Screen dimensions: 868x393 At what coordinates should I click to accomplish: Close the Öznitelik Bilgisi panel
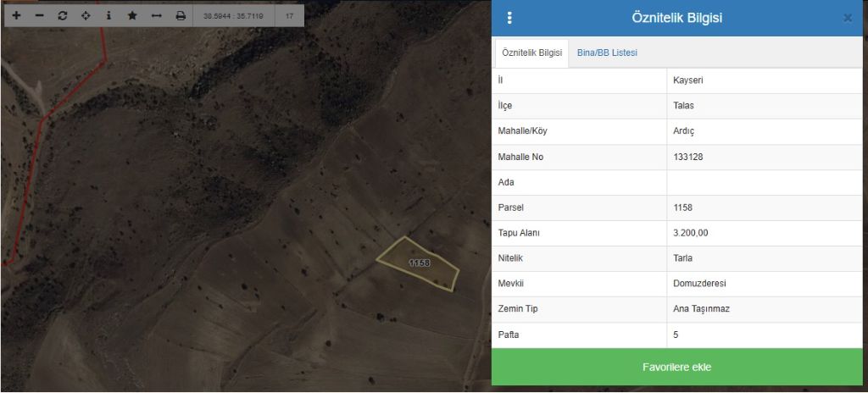coord(848,18)
